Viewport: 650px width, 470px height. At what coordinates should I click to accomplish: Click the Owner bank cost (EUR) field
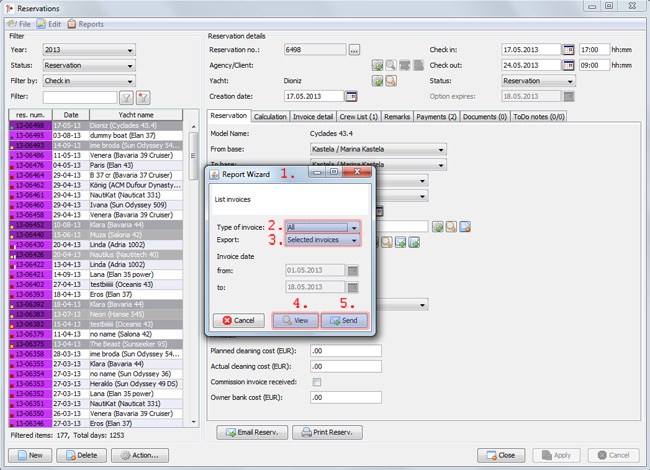point(346,397)
